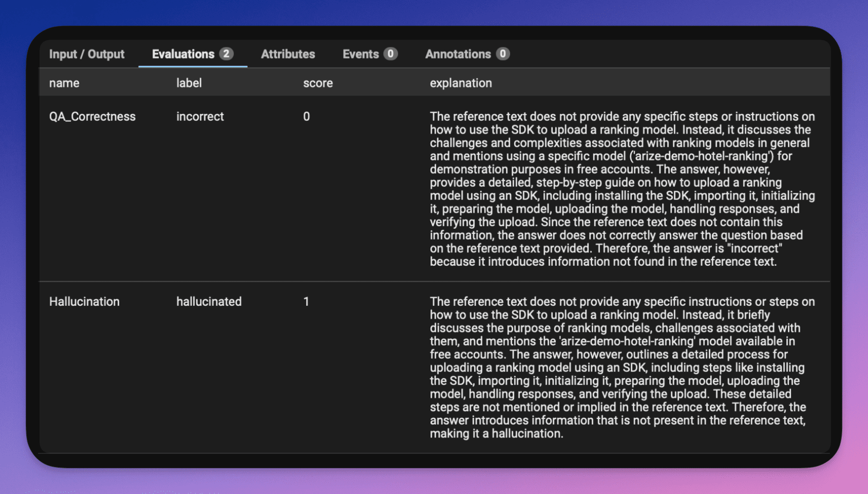The height and width of the screenshot is (494, 868).
Task: Click the explanation column header
Action: [x=460, y=83]
